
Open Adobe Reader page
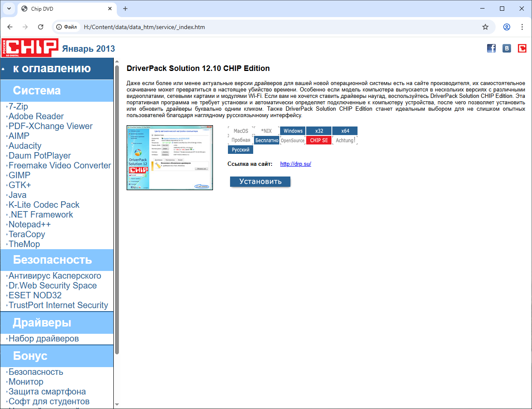(36, 116)
